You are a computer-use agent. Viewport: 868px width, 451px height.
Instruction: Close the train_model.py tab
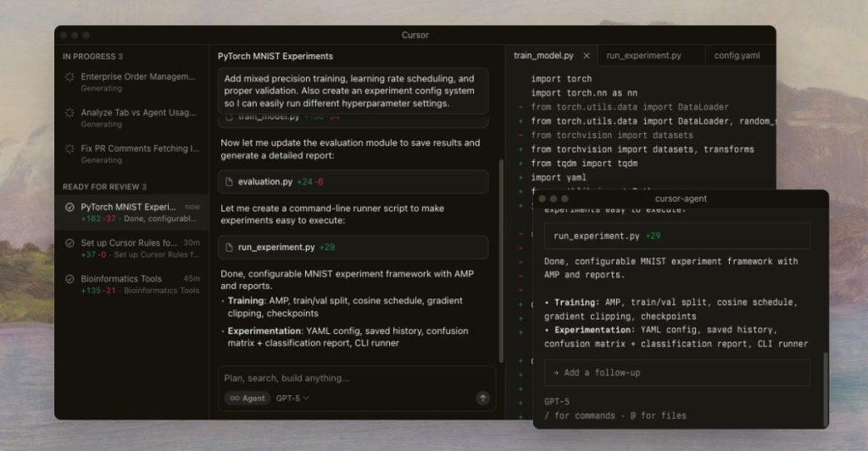point(587,56)
